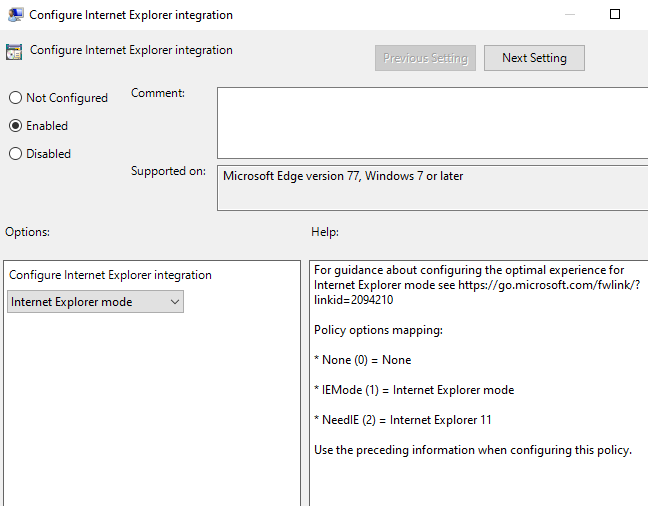Click the 'Policy options mapping:' help line
The height and width of the screenshot is (506, 648).
point(378,330)
